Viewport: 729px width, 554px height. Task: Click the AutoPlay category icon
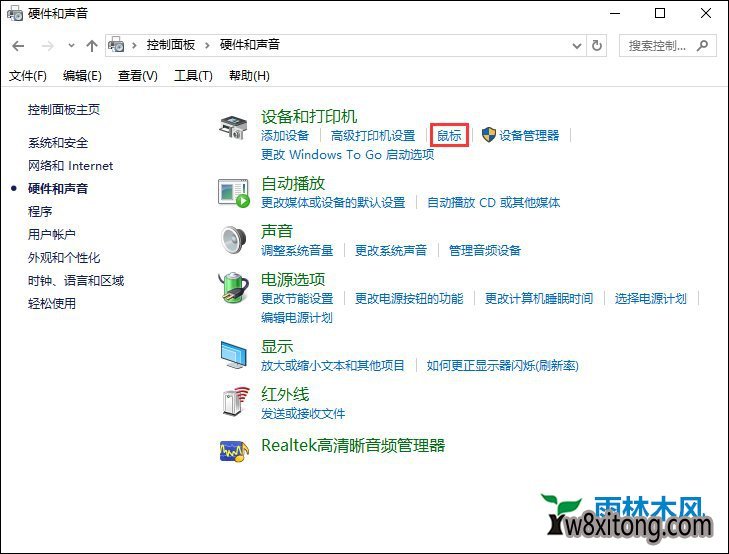tap(234, 192)
